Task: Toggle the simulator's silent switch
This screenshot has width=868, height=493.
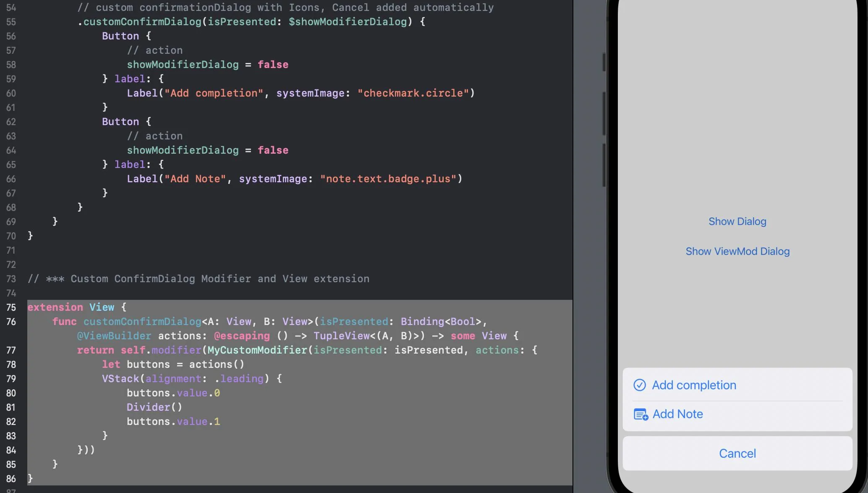Action: tap(604, 62)
